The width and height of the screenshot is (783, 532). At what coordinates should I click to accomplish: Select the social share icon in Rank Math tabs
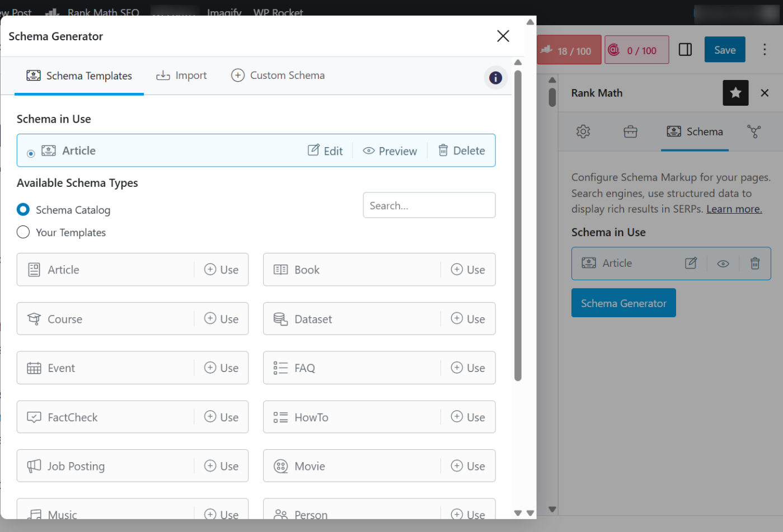click(x=754, y=131)
